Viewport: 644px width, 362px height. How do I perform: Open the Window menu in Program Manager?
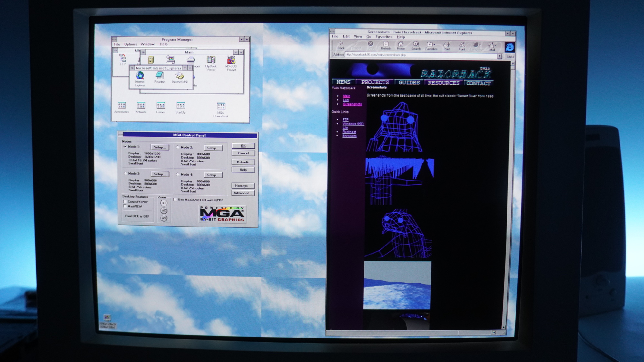(147, 44)
